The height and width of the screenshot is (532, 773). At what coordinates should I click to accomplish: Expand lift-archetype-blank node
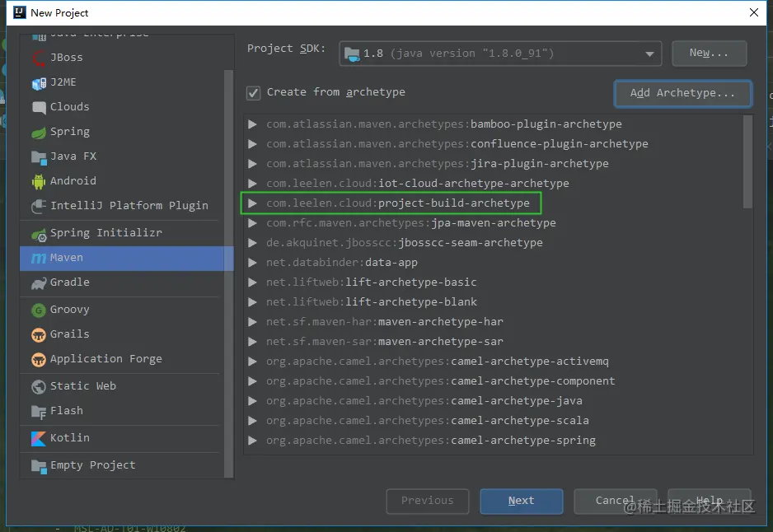252,302
